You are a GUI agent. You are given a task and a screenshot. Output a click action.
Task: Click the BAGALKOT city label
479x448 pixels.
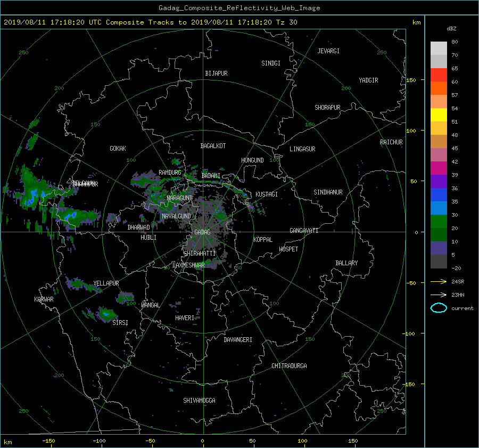[x=213, y=146]
